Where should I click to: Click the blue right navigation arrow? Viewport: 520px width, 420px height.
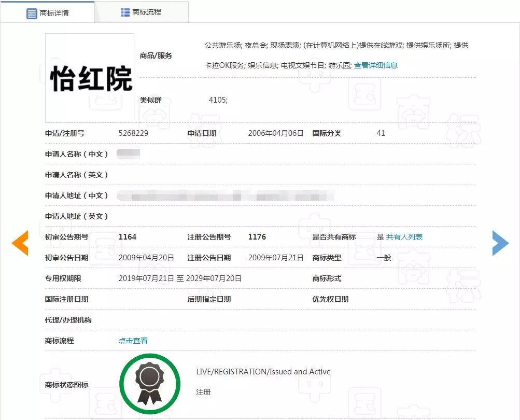(x=500, y=243)
